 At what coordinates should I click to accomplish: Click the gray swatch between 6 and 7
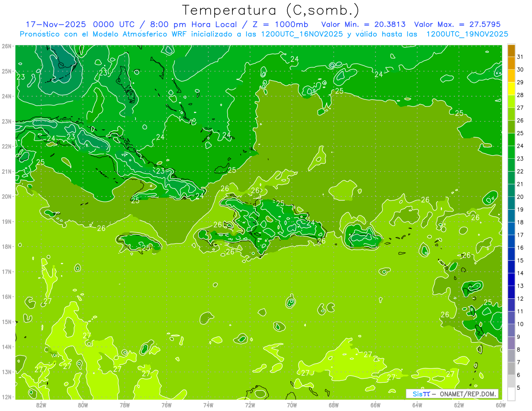pyautogui.click(x=511, y=368)
